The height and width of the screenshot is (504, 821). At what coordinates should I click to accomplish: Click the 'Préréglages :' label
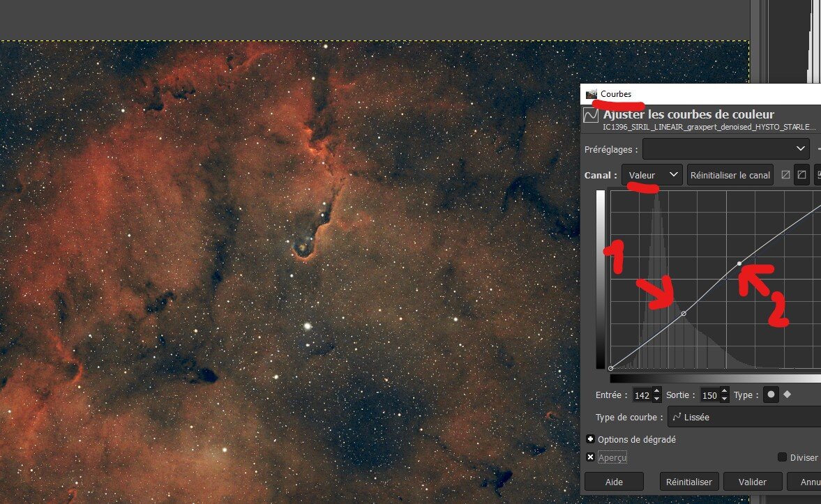coord(611,149)
